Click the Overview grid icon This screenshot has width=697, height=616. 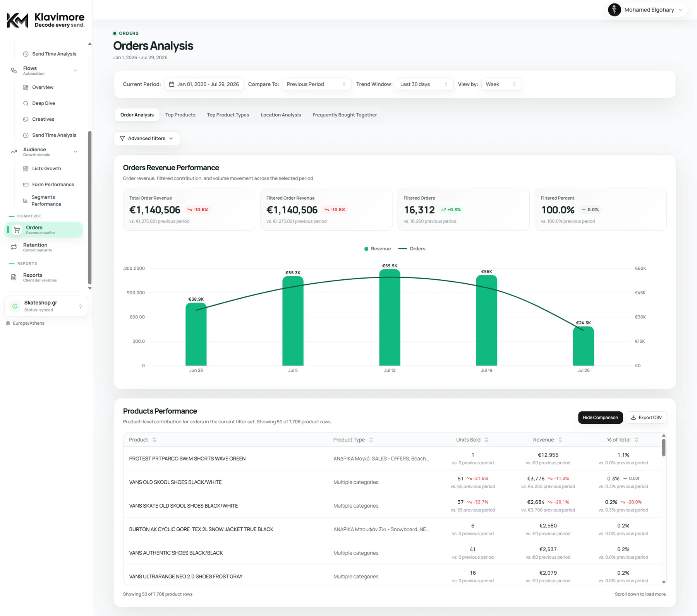26,87
